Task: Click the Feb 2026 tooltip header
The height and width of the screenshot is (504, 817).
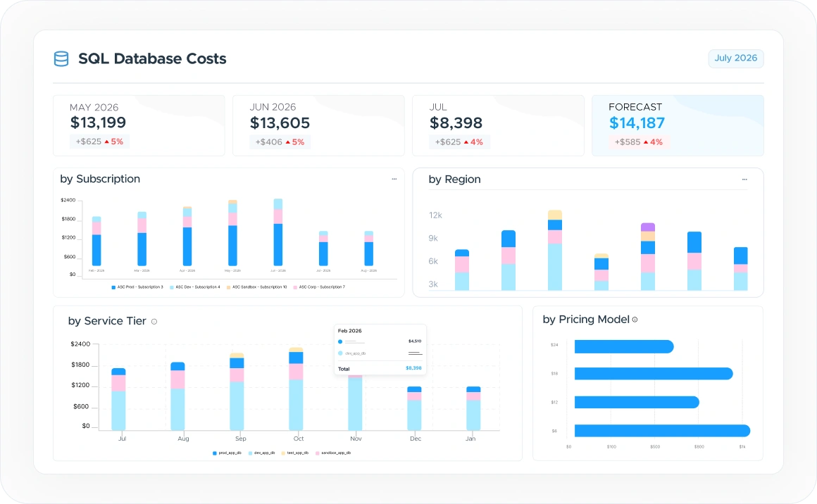Action: pos(349,331)
